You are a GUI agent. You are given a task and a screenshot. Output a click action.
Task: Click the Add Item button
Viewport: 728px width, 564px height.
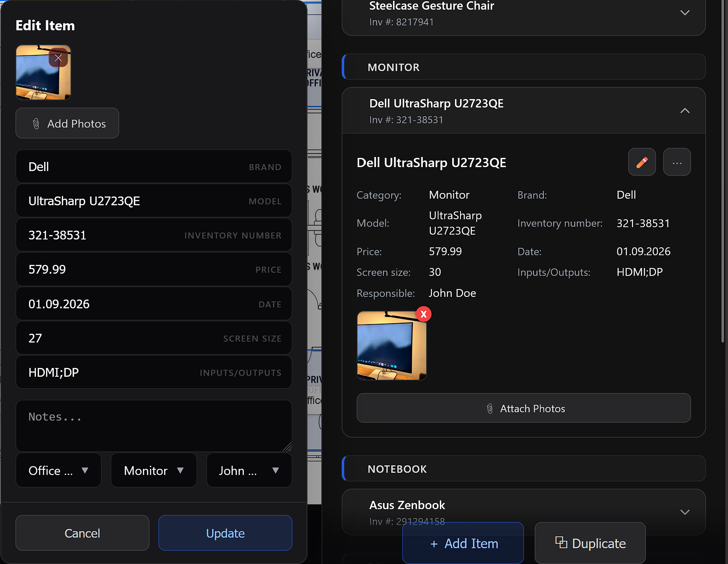(463, 543)
